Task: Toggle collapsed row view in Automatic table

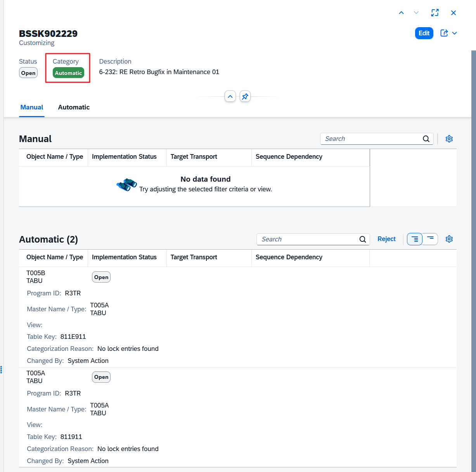Action: pos(430,239)
